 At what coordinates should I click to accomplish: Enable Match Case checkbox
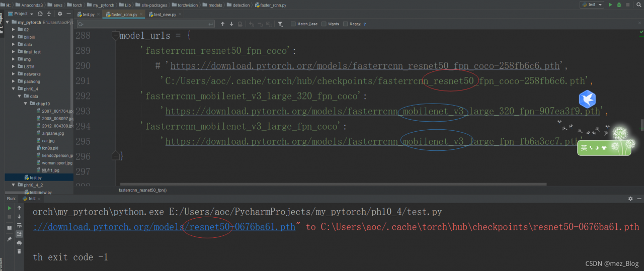[x=293, y=24]
